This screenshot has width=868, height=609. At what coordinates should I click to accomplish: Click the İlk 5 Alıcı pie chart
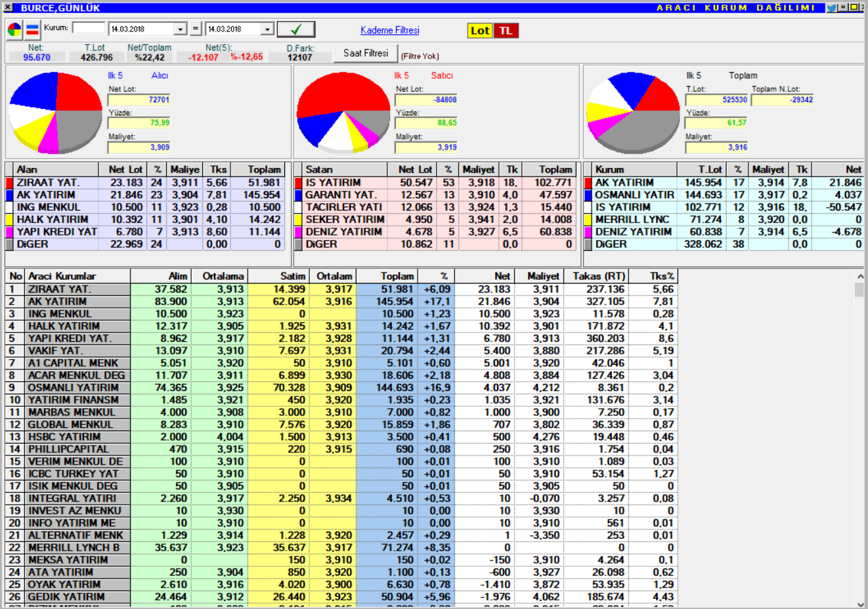pyautogui.click(x=56, y=113)
